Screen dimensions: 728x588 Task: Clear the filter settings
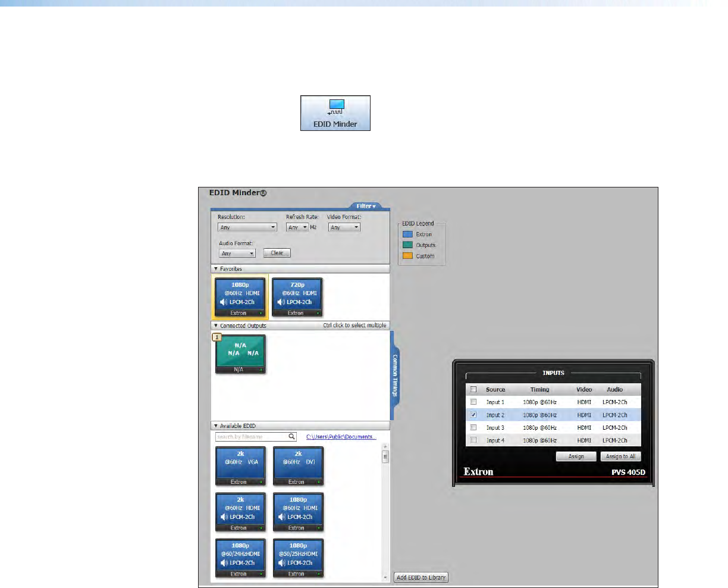point(277,253)
